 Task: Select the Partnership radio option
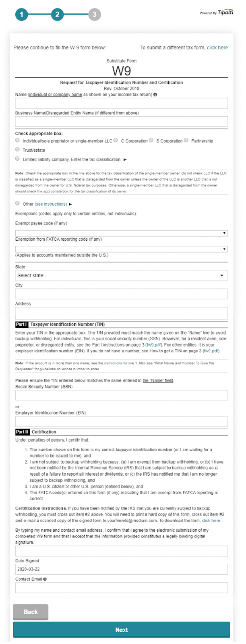186,140
